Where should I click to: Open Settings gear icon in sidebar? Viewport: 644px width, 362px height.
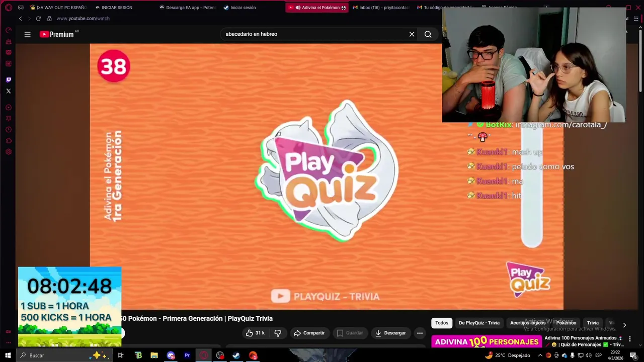9,152
